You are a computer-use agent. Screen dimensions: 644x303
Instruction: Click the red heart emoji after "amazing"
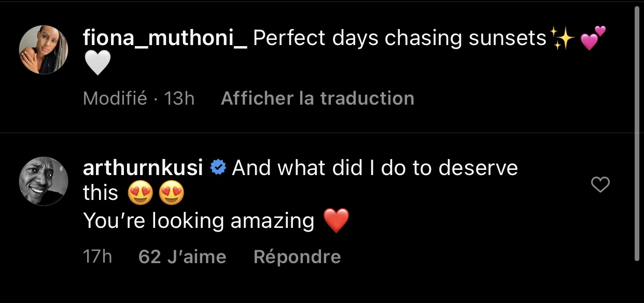click(x=336, y=221)
